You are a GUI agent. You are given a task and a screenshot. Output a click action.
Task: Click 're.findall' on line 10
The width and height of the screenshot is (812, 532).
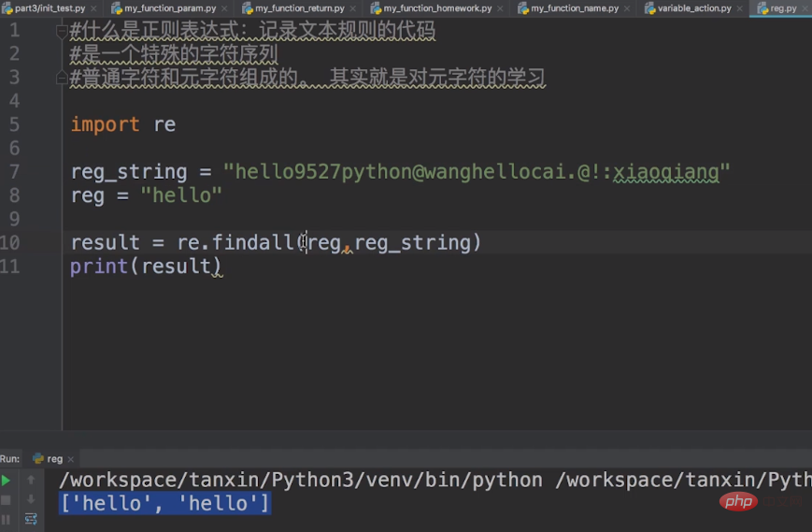click(235, 242)
